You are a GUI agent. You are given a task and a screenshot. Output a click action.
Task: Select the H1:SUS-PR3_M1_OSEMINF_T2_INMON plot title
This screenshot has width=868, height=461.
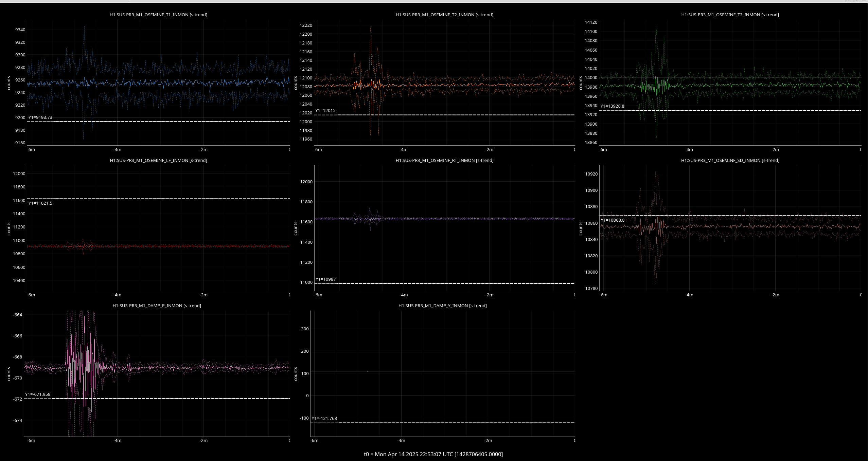(x=444, y=15)
